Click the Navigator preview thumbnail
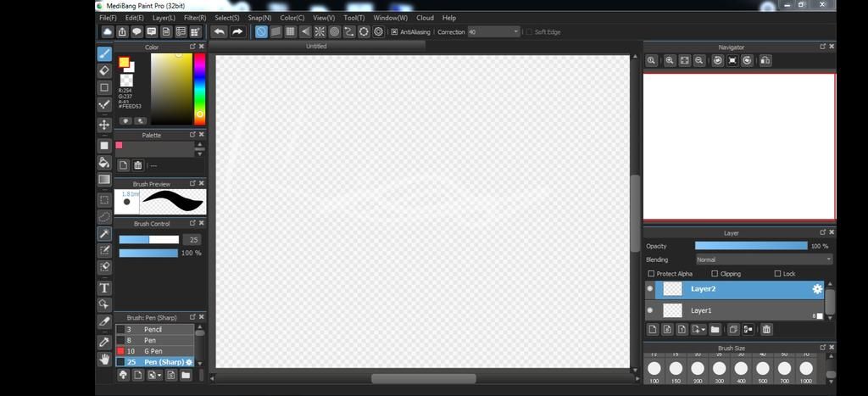Screen dimensions: 868x396 (739, 146)
